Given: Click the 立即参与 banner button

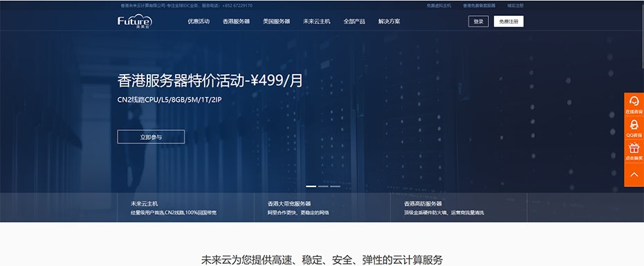Looking at the screenshot, I should click(151, 137).
